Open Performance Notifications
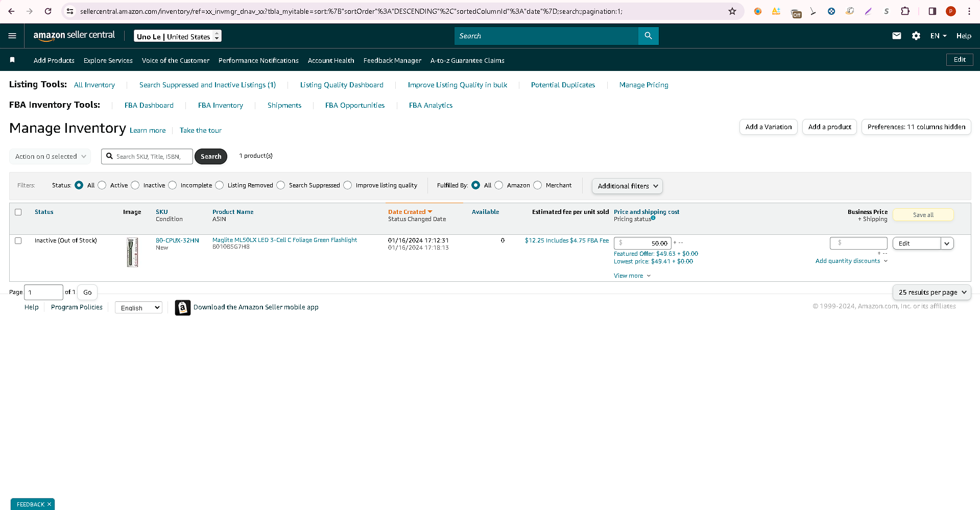 pos(258,60)
